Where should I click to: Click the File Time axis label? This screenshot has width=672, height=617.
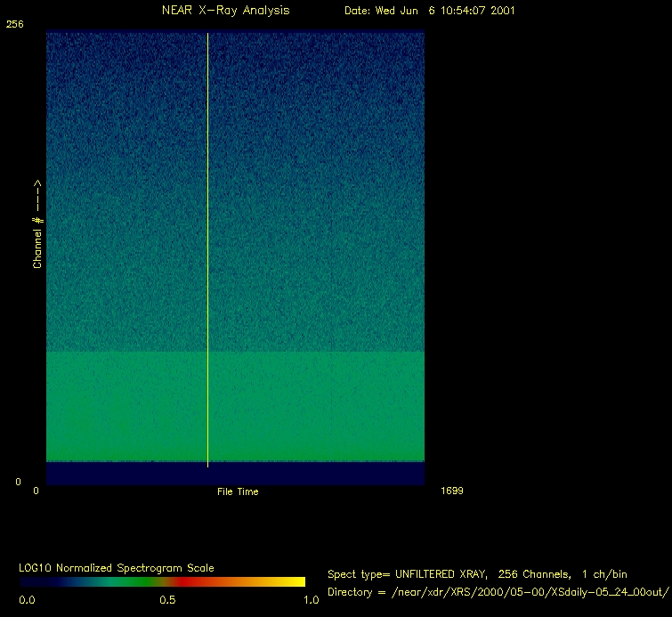[238, 491]
